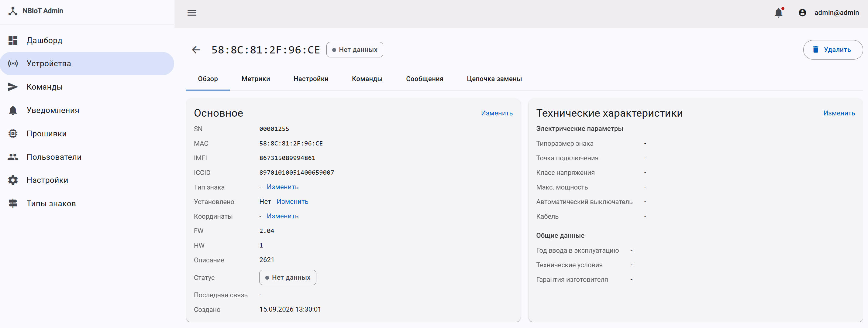Open Прошивки sidebar item
The width and height of the screenshot is (868, 328).
click(87, 134)
